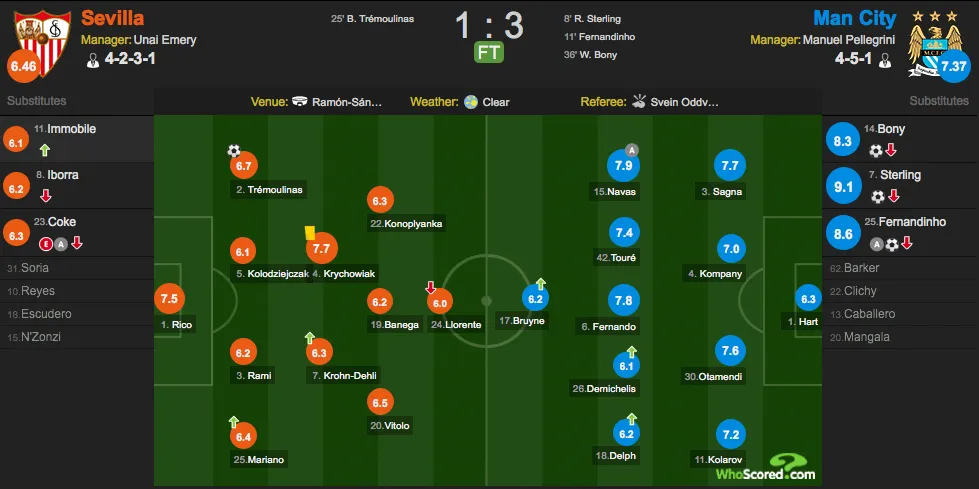Click the clear weather icon
The width and height of the screenshot is (979, 489).
(x=471, y=102)
